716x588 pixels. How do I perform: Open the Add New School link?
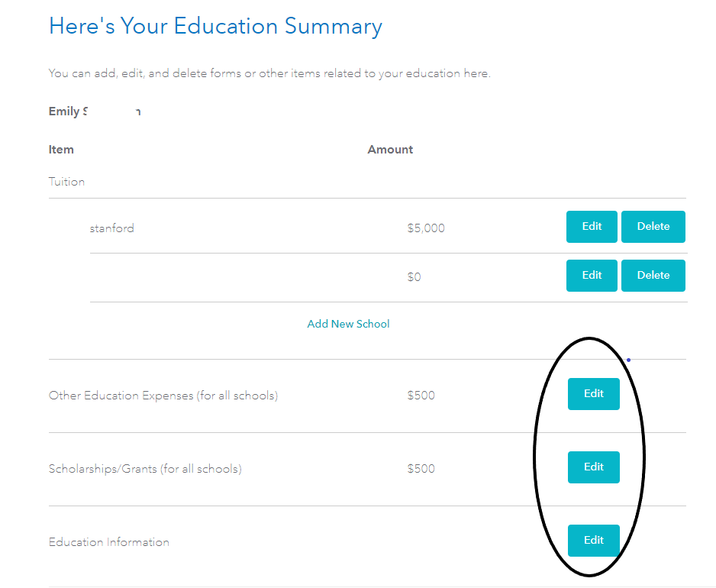[348, 323]
